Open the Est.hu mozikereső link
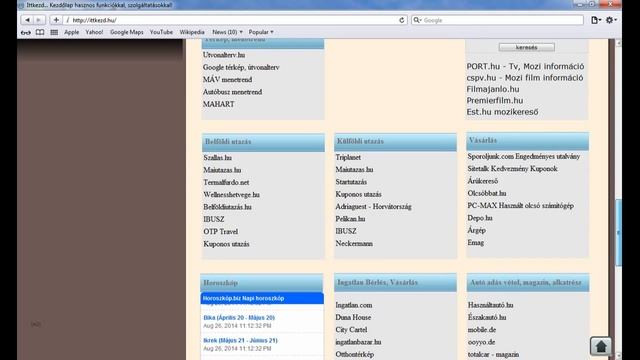Viewport: 640px width, 360px height. (502, 112)
